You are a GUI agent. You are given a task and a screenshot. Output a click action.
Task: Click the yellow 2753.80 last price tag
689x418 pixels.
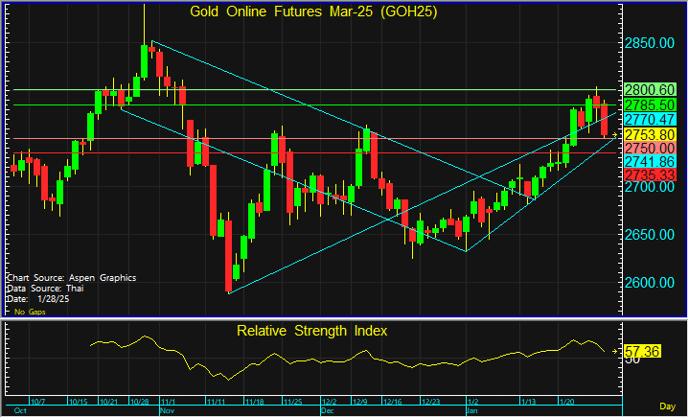[650, 133]
